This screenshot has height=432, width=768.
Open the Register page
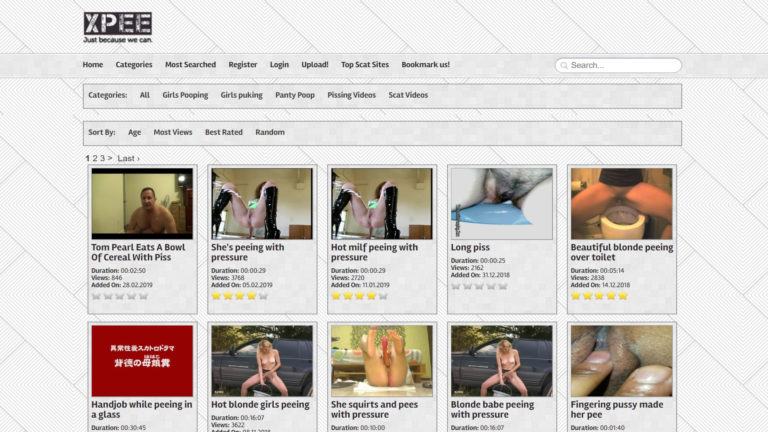pyautogui.click(x=243, y=65)
